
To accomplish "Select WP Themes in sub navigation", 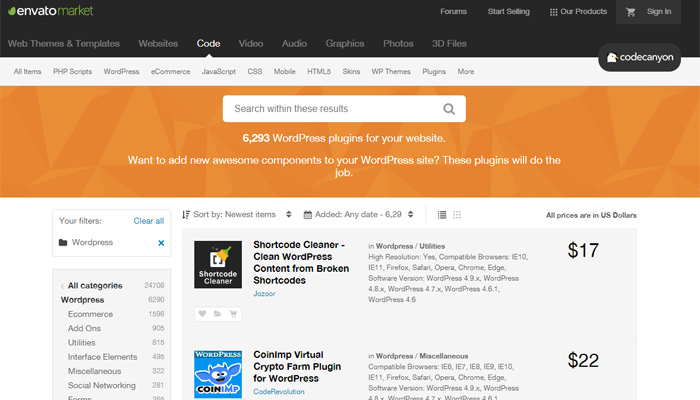I will [391, 71].
